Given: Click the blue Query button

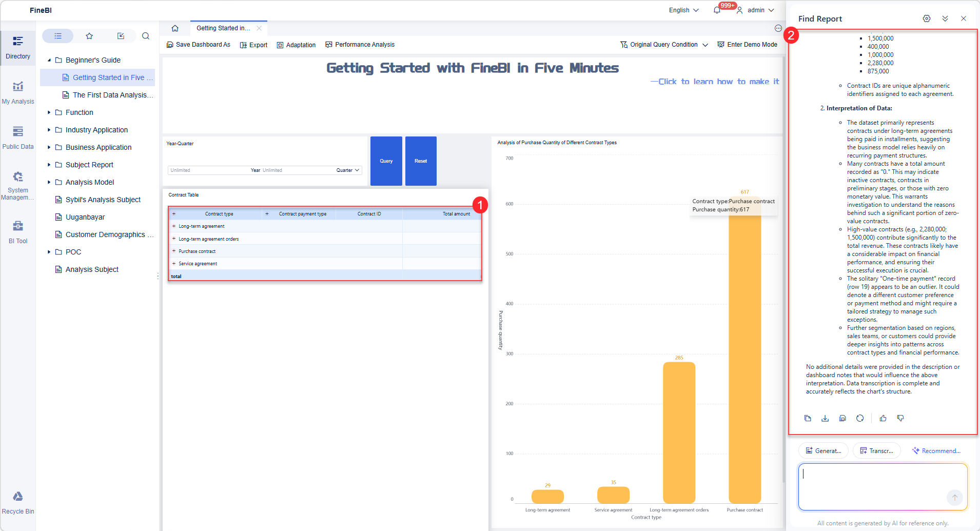Looking at the screenshot, I should 386,161.
